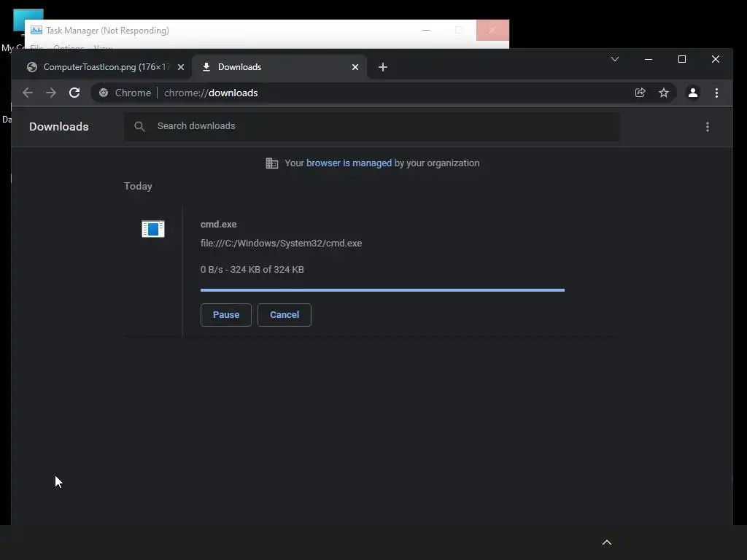747x560 pixels.
Task: Click the '0 B/s - 324 KB of 324 KB' status
Action: click(252, 270)
